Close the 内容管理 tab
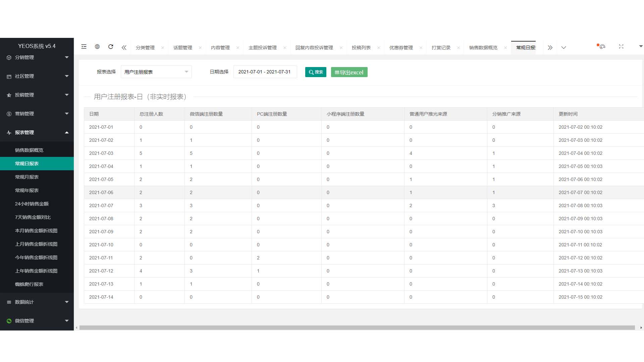The height and width of the screenshot is (362, 644). pos(238,48)
